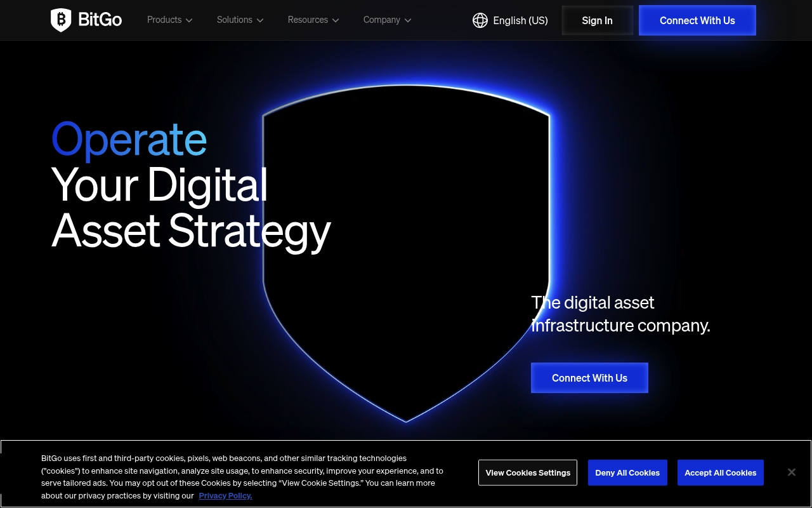Click the 'Operate' headline word
812x508 pixels.
point(129,140)
